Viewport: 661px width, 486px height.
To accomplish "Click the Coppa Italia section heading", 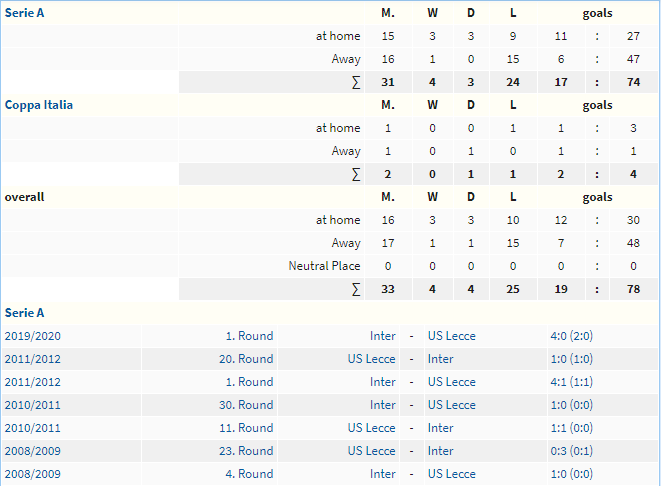I will 39,105.
